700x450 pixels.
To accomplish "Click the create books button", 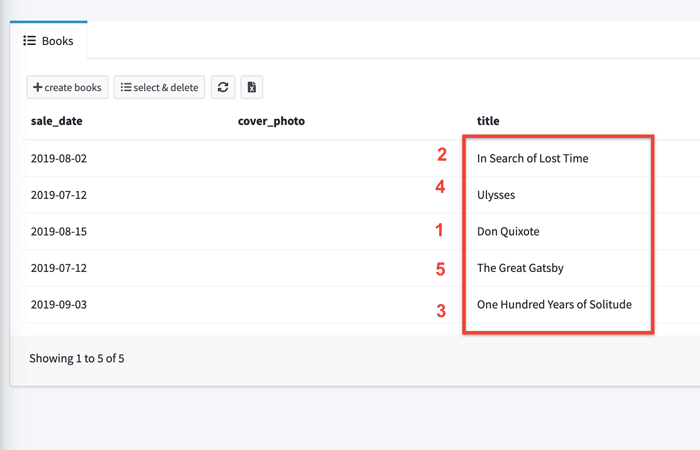I will point(67,87).
